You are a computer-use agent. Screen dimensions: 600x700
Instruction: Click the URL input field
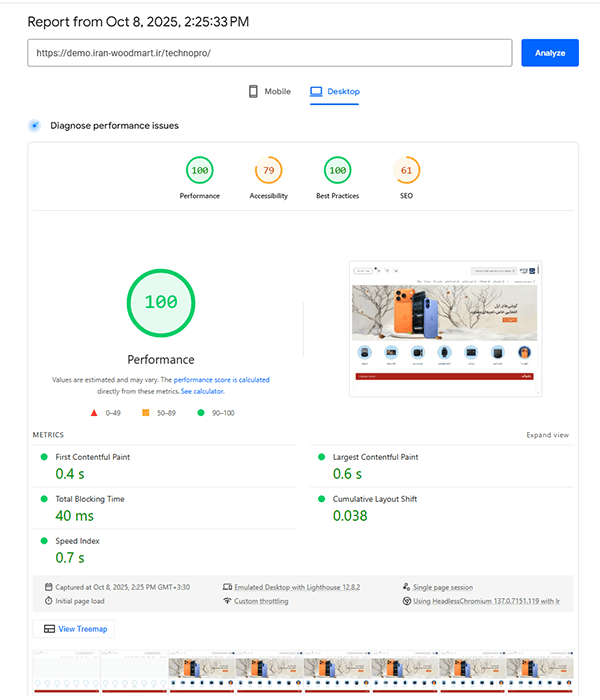point(269,53)
